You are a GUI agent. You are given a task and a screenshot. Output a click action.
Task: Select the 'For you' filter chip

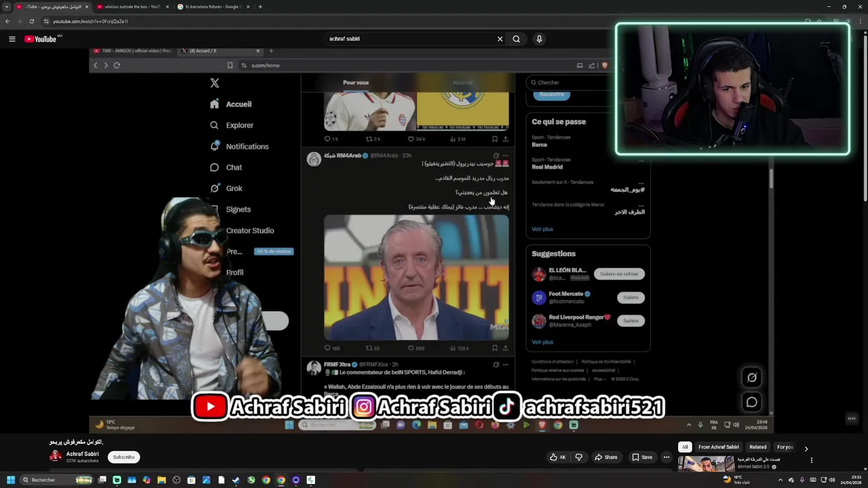click(785, 447)
